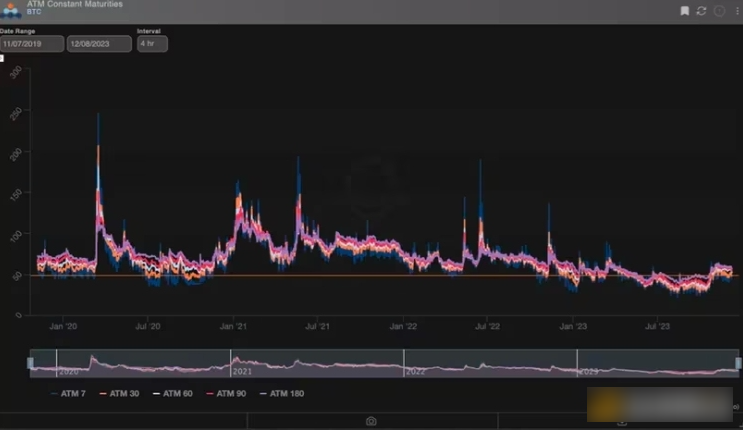Click the left handle of the range slider
Screen dimensions: 743x430
tap(30, 363)
